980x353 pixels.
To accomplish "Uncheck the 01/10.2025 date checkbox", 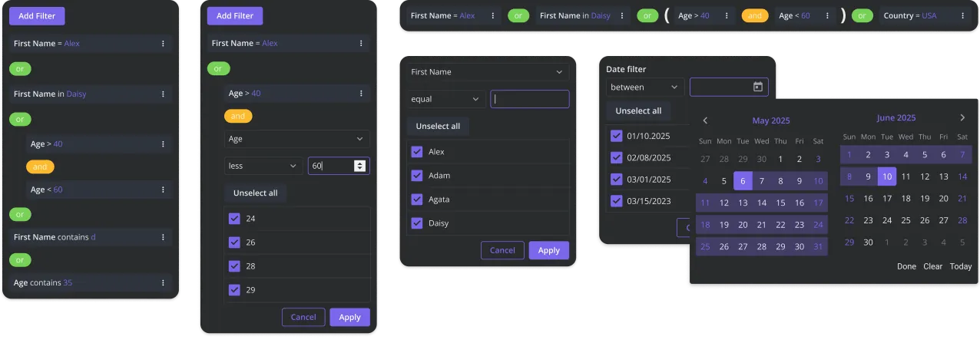I will click(x=616, y=136).
